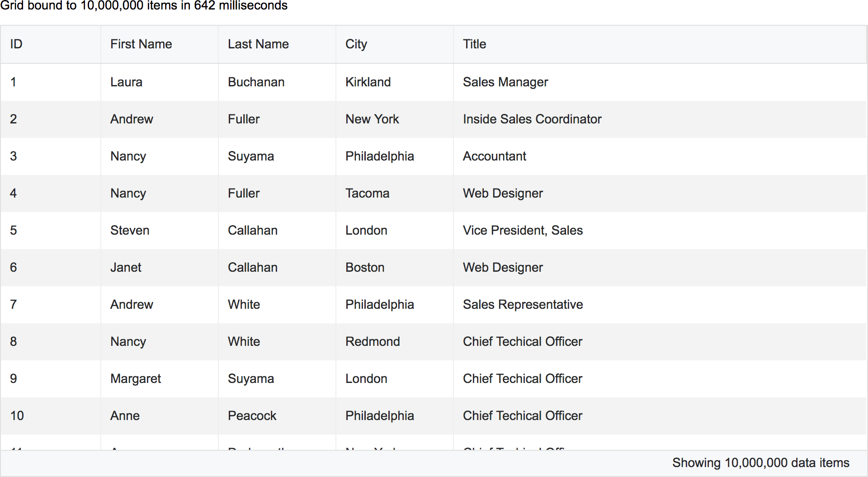
Task: Click the ID column header
Action: [x=16, y=44]
